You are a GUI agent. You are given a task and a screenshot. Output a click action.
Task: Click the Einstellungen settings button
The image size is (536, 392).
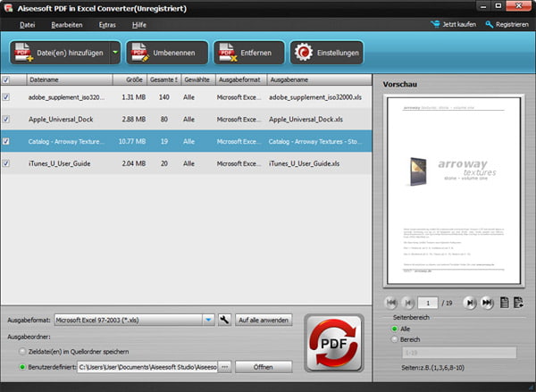click(x=326, y=54)
